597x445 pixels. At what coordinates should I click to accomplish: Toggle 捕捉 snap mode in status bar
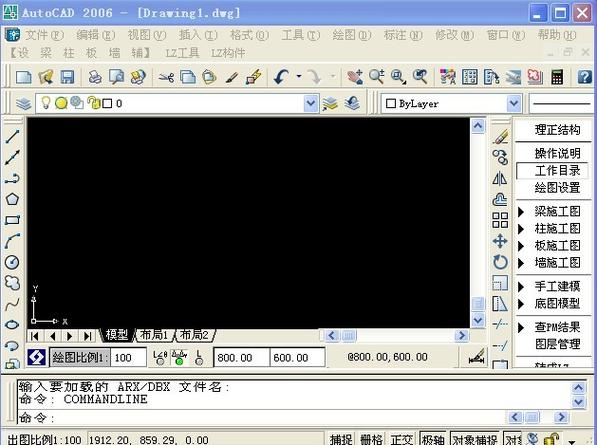[x=341, y=439]
